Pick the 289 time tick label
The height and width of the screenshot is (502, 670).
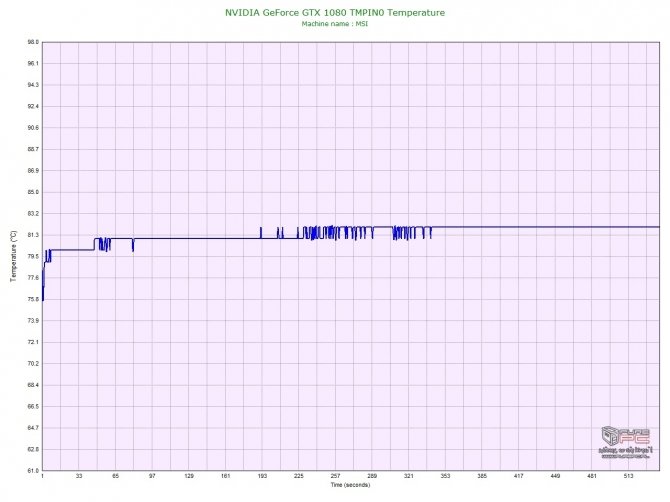point(372,476)
